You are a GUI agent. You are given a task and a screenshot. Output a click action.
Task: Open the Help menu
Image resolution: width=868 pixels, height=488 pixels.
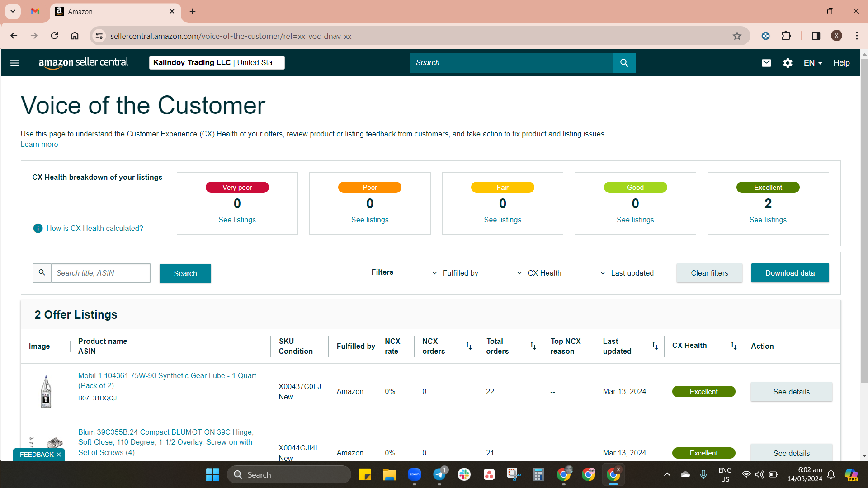click(841, 63)
